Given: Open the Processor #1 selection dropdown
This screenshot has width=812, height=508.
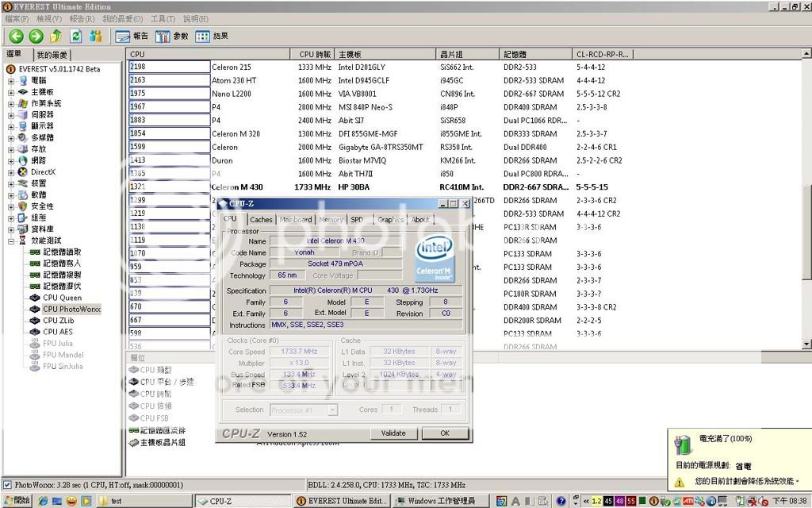Looking at the screenshot, I should pyautogui.click(x=332, y=410).
